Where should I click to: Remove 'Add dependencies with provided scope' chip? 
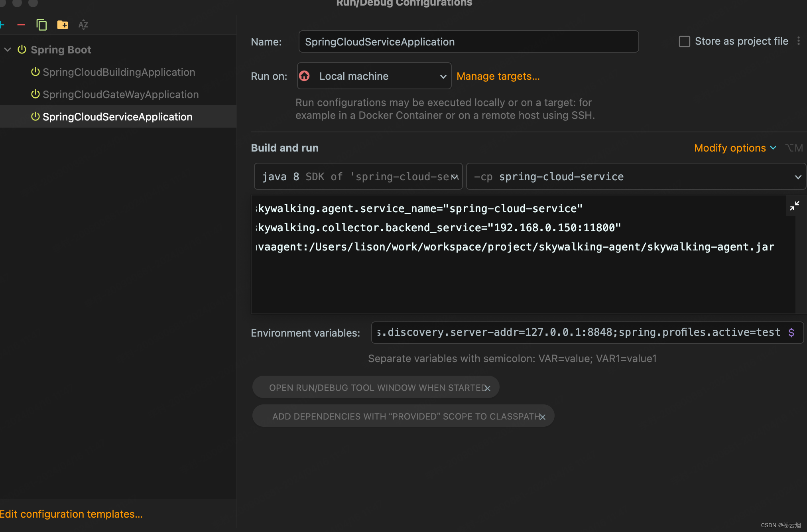point(542,417)
